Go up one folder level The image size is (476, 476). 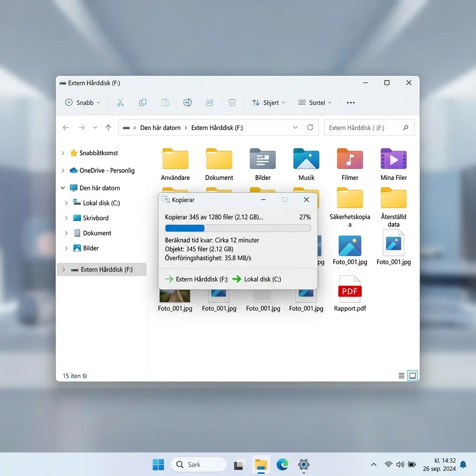108,127
